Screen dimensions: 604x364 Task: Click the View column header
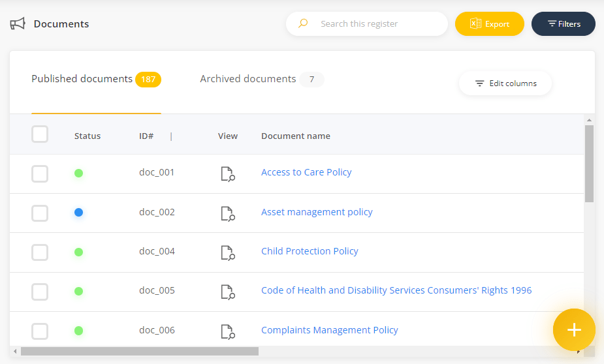pos(228,136)
